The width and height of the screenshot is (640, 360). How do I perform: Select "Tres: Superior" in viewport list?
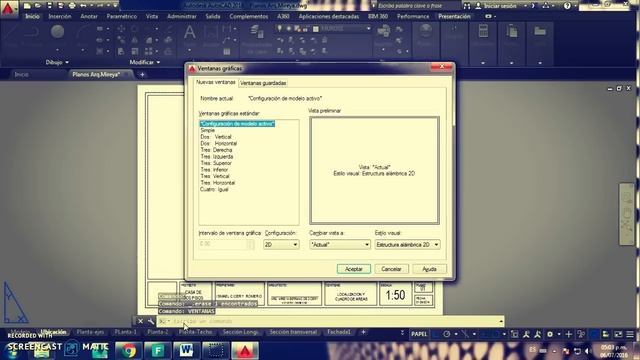pyautogui.click(x=216, y=163)
